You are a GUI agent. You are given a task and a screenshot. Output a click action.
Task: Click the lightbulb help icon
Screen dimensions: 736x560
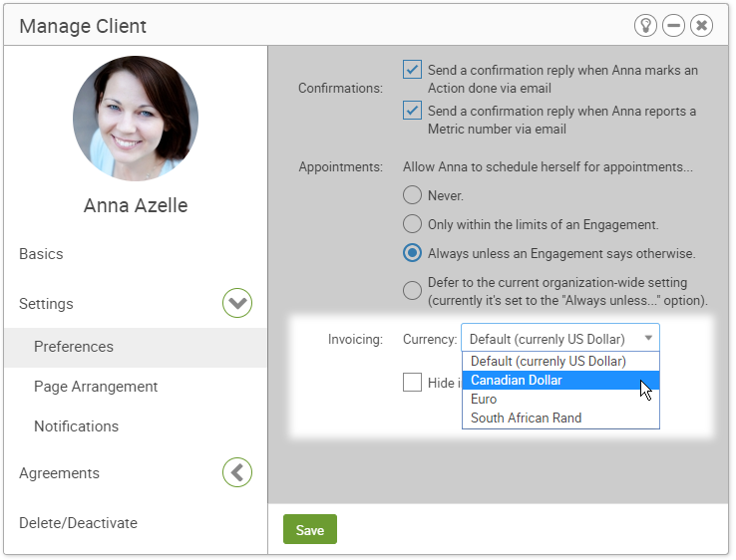click(x=645, y=25)
